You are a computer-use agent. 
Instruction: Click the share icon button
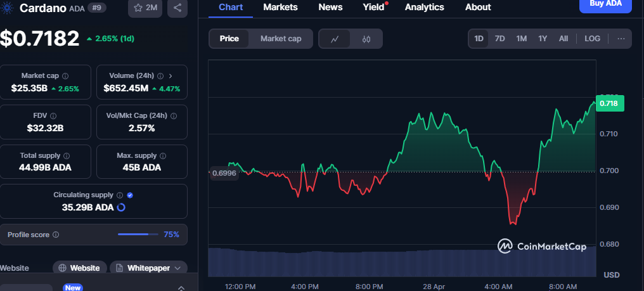177,8
